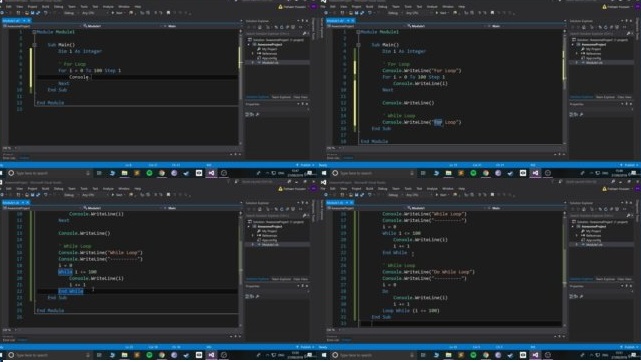Open the Tools menu in bottom-left window
The height and width of the screenshot is (362, 641).
84,189
